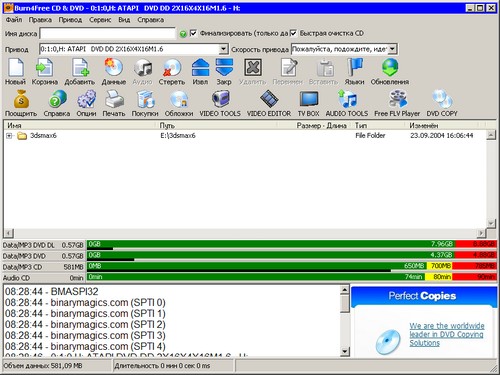Launch the DVD COPY icon

(442, 99)
